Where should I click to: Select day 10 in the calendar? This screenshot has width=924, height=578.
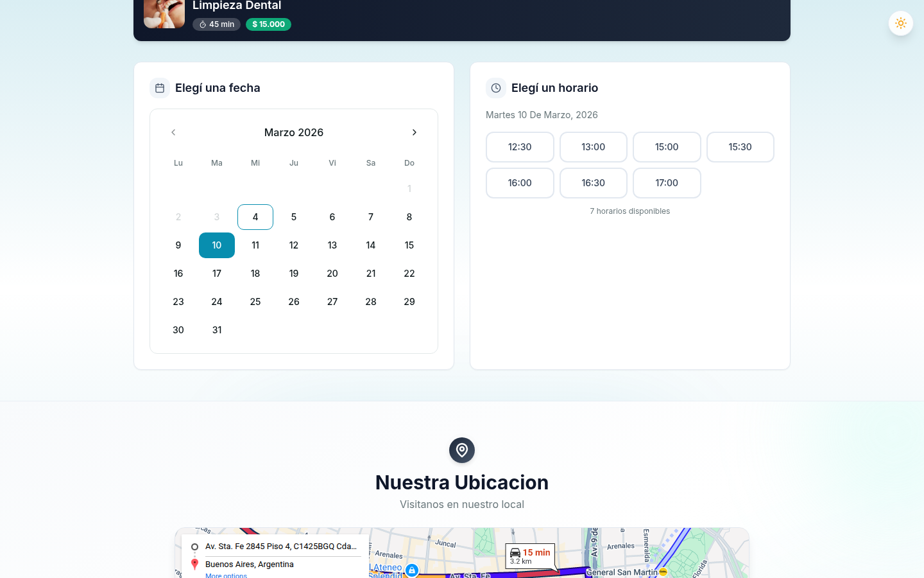click(217, 245)
